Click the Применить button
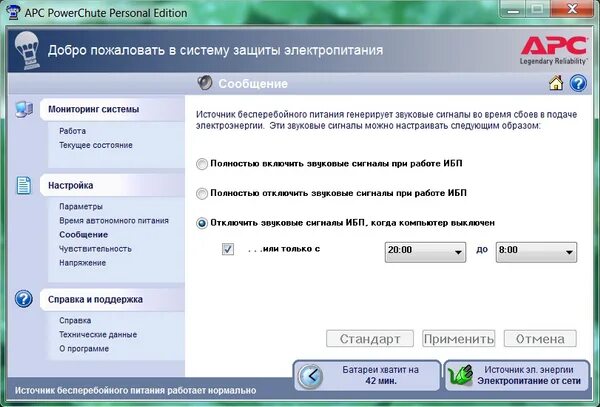 (458, 339)
